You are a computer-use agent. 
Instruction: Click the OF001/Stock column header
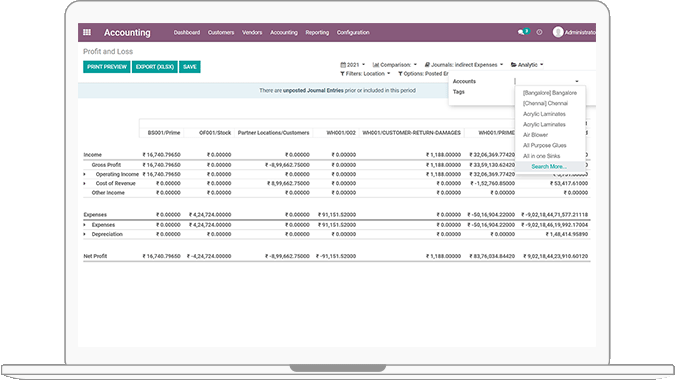click(x=215, y=133)
